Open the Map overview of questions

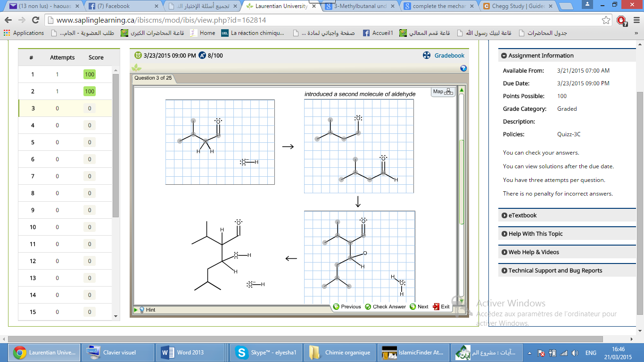pos(442,92)
